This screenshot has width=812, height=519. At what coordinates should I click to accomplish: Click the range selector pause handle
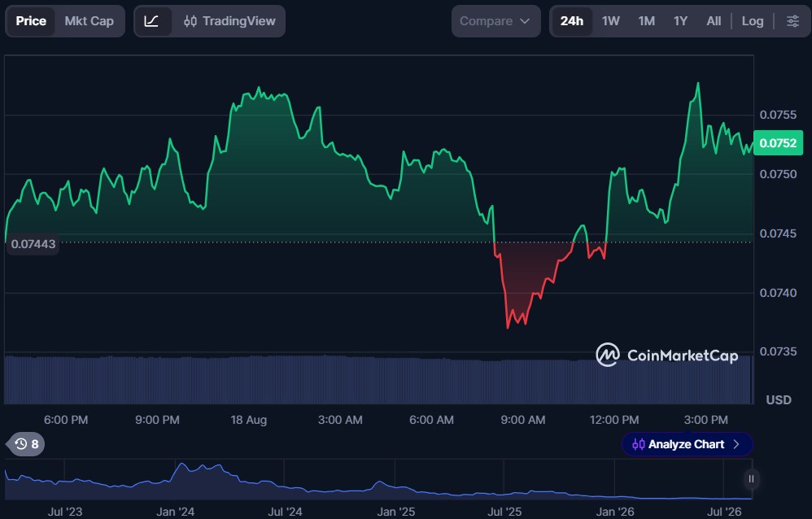tap(751, 479)
